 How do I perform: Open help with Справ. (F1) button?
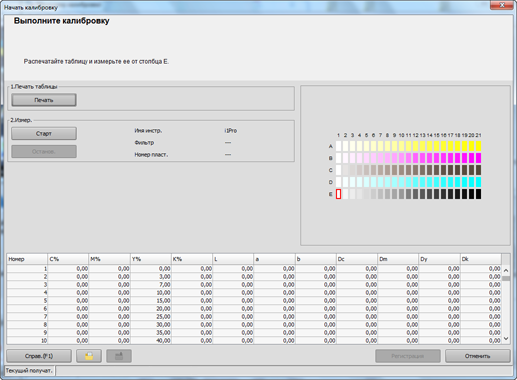pyautogui.click(x=39, y=356)
